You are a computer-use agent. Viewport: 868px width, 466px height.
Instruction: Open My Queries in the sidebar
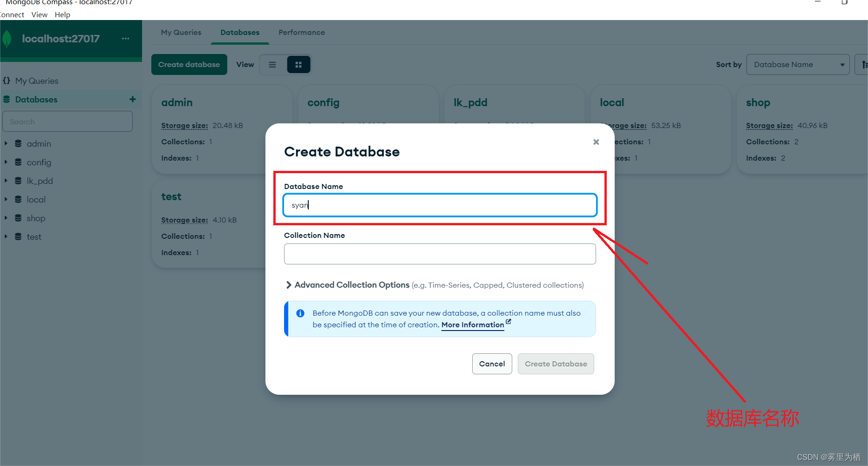click(37, 81)
